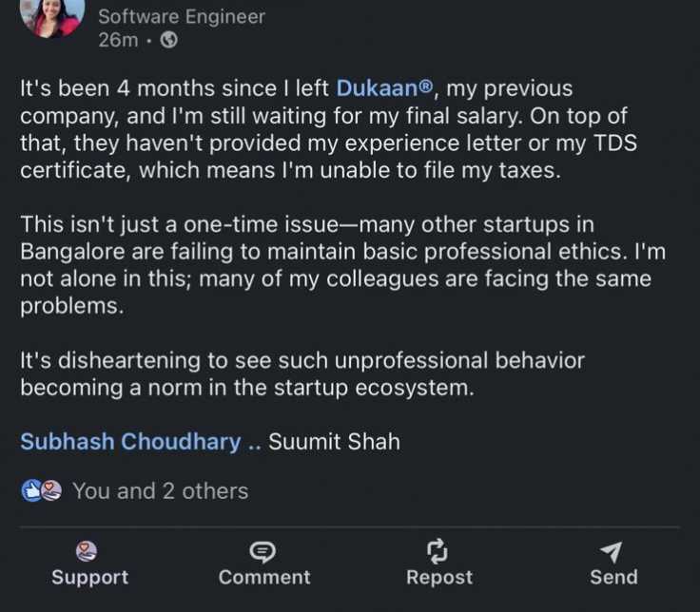Open the Dukaan® company link
Screen dimensions: 700x612
click(385, 88)
